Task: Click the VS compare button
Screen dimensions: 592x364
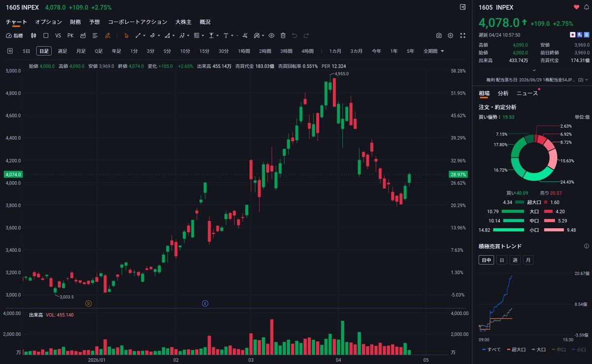Action: tap(58, 36)
